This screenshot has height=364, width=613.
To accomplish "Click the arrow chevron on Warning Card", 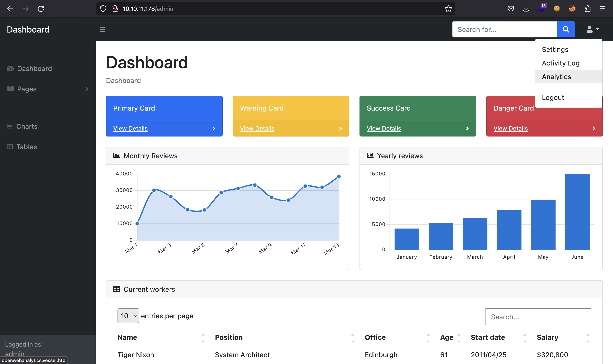I will pyautogui.click(x=340, y=129).
